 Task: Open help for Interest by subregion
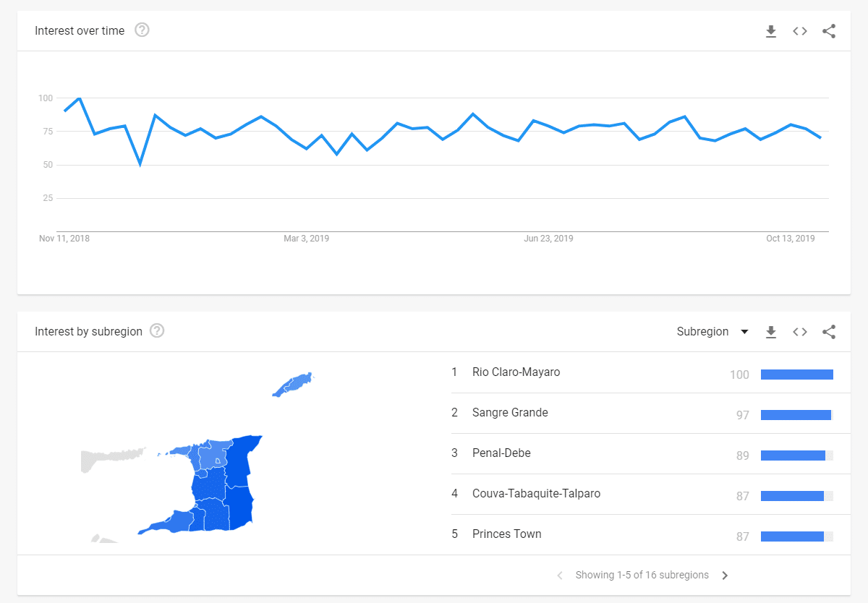point(157,331)
